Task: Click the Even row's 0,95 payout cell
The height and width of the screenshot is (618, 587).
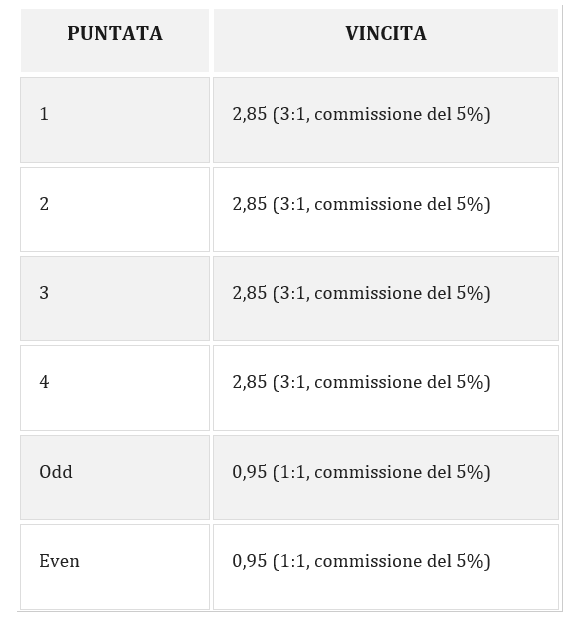Action: [386, 567]
